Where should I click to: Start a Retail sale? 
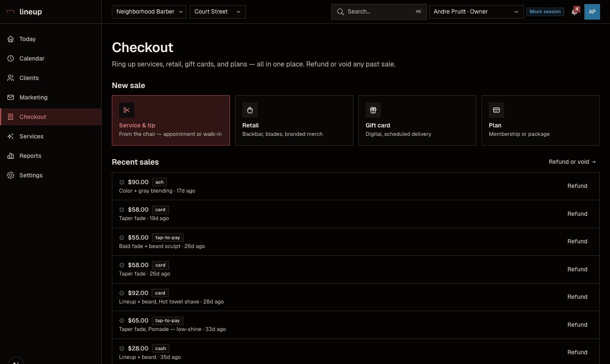click(294, 120)
